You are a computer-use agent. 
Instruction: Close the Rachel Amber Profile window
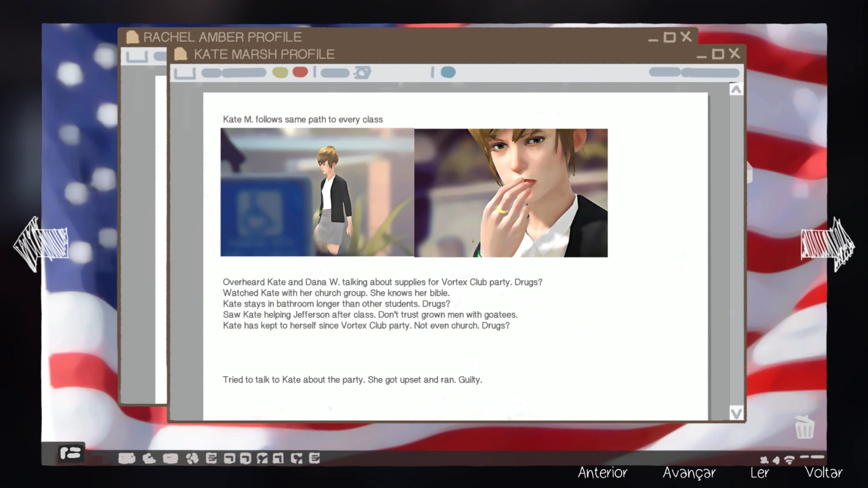click(686, 37)
